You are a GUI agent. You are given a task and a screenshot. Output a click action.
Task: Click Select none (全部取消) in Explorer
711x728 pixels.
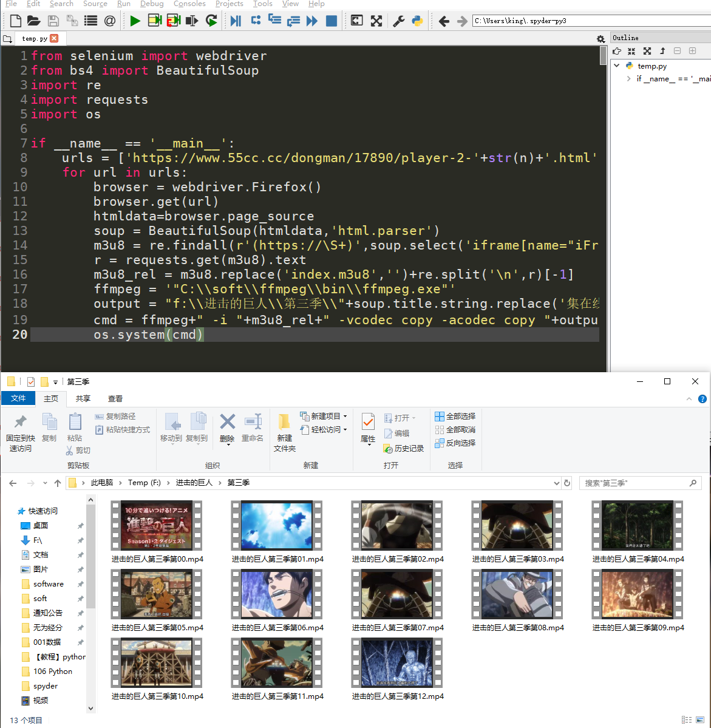pos(455,429)
